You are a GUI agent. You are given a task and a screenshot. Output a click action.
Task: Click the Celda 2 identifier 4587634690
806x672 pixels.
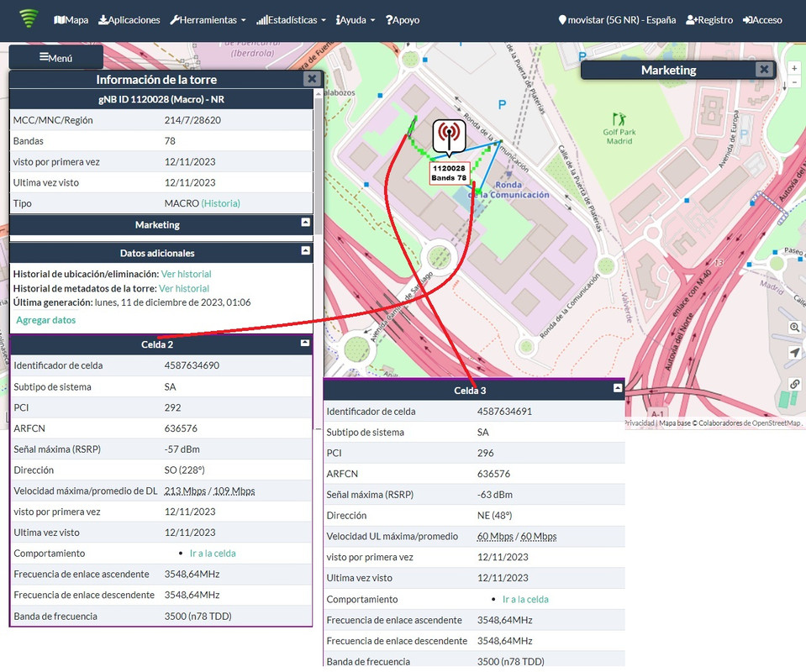(x=192, y=365)
